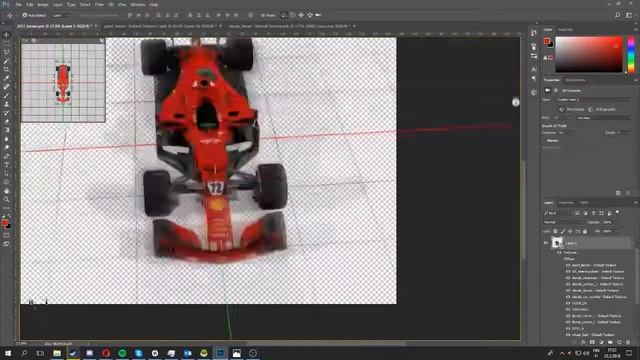Click the 3D Camera icon in Properties
640x360 pixels.
pos(547,90)
